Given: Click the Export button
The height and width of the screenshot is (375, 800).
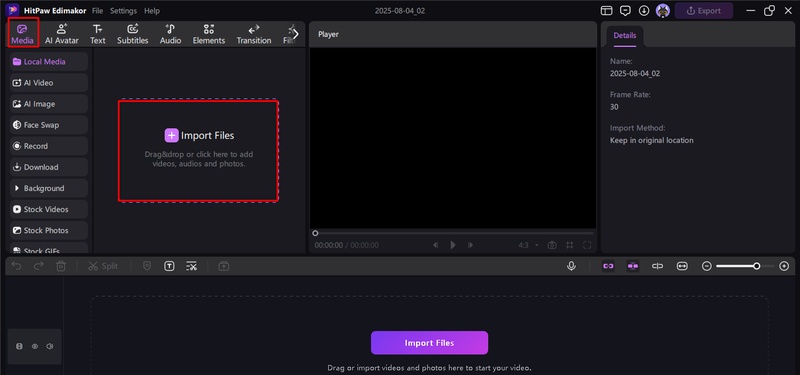Looking at the screenshot, I should [704, 11].
